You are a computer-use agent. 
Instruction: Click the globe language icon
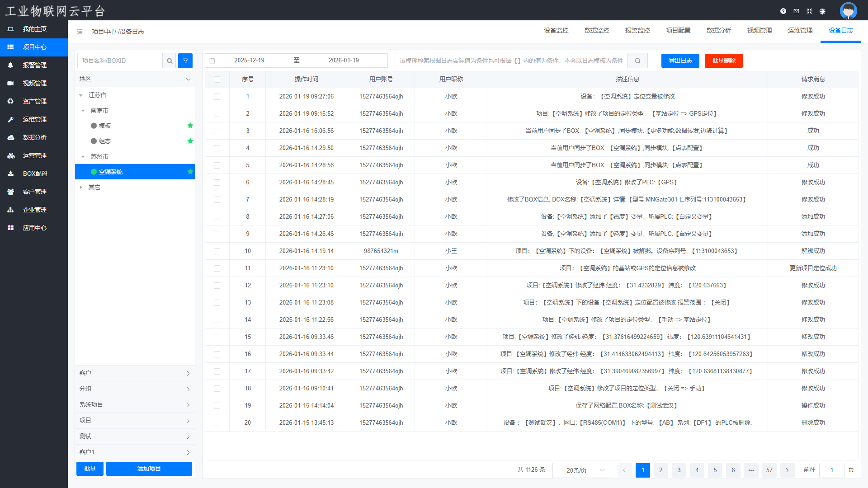click(x=822, y=11)
